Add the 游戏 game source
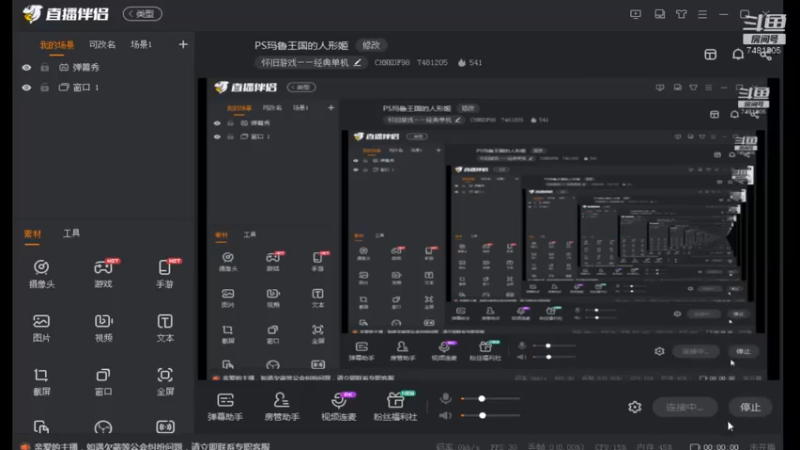Image resolution: width=800 pixels, height=450 pixels. pos(104,273)
